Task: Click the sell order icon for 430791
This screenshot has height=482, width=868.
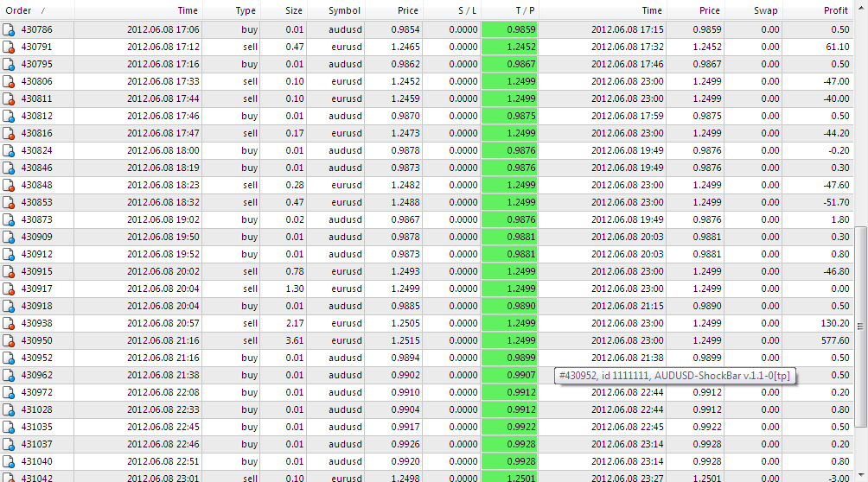Action: pyautogui.click(x=9, y=47)
